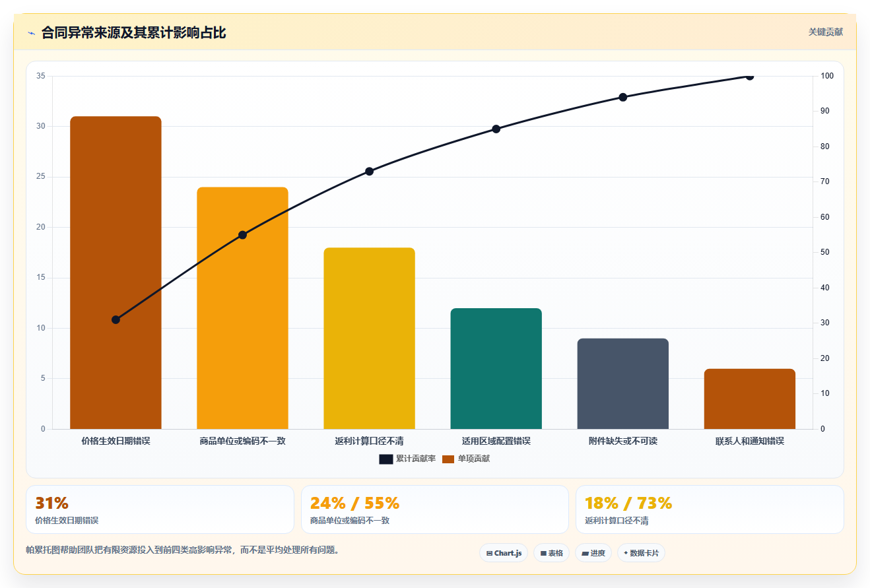Click the cumulative line point at 100%
Screen dimensions: 870x588
[749, 76]
